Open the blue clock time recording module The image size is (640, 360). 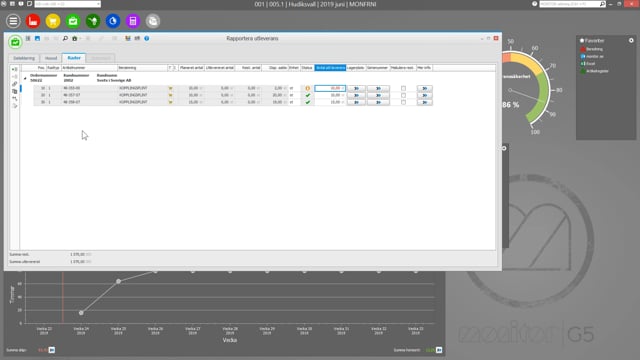113,21
